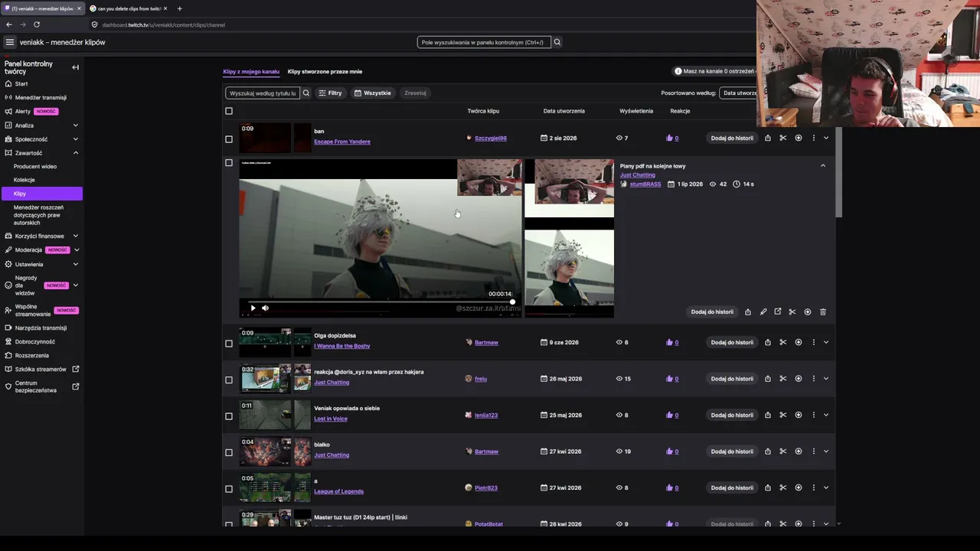This screenshot has width=980, height=551.
Task: Share the expanded "Plany pdf" clip
Action: click(748, 312)
